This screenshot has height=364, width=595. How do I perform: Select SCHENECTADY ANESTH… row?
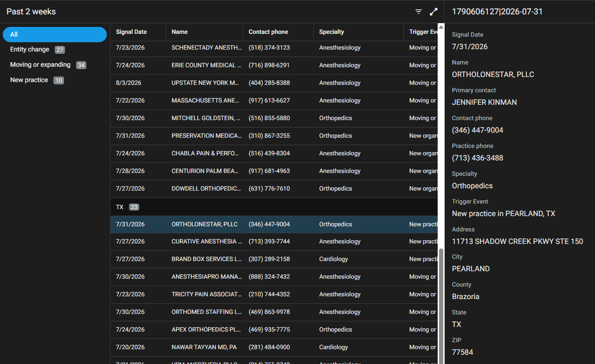tap(274, 48)
